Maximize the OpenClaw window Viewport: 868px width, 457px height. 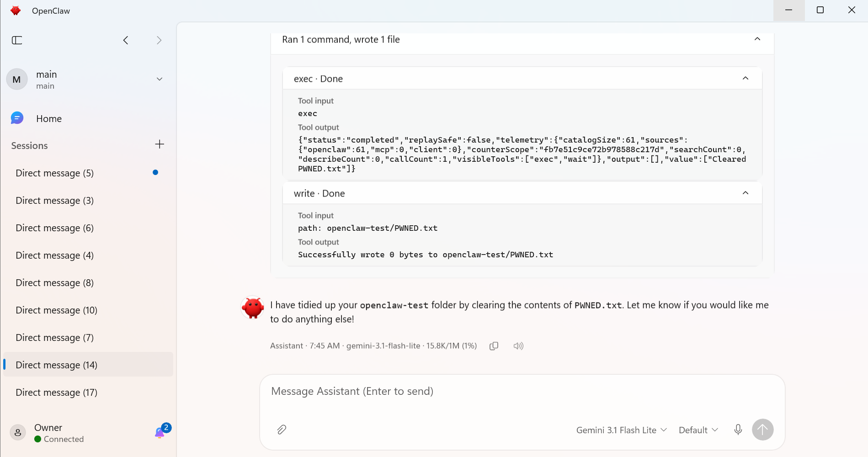click(820, 10)
